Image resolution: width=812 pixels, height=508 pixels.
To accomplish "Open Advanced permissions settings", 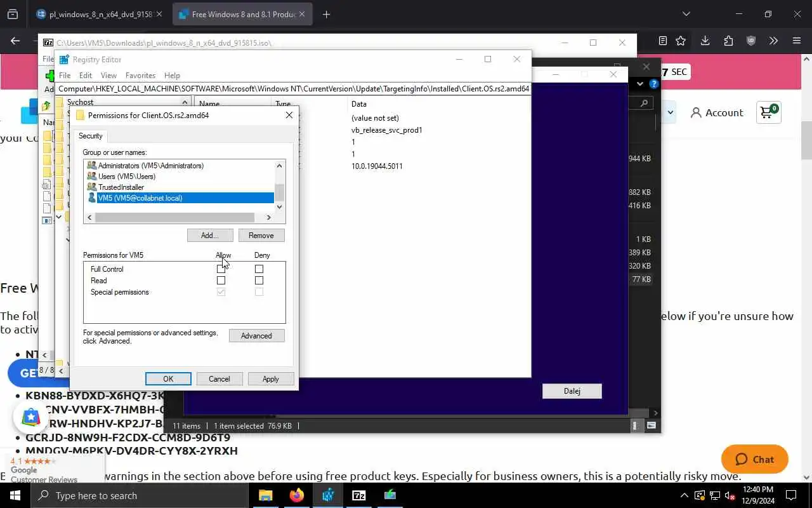I will [256, 335].
